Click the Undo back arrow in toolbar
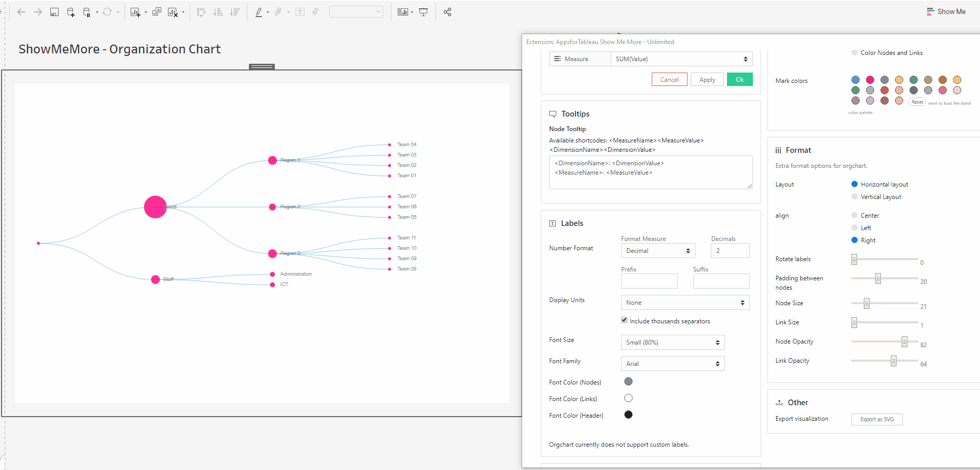The image size is (980, 470). point(21,12)
